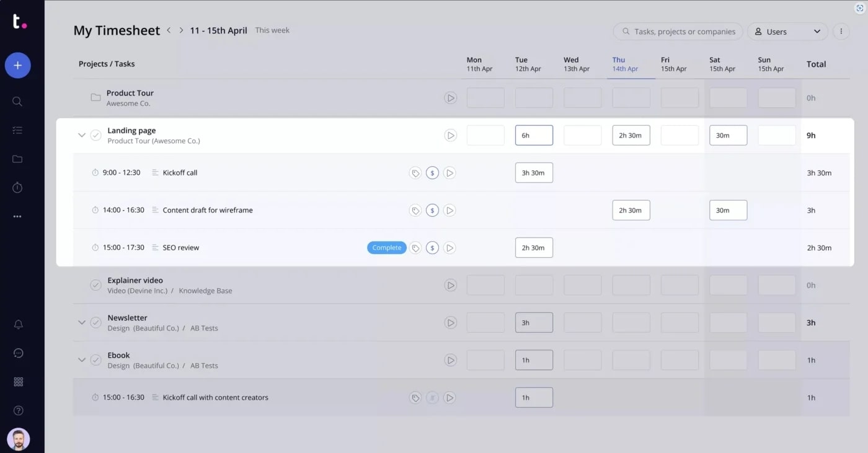Toggle billable icon on Kickoff call with content creators

coord(432,398)
